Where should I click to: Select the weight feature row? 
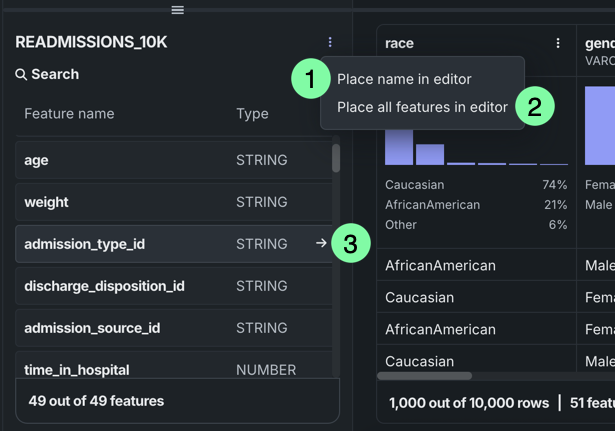click(x=170, y=202)
